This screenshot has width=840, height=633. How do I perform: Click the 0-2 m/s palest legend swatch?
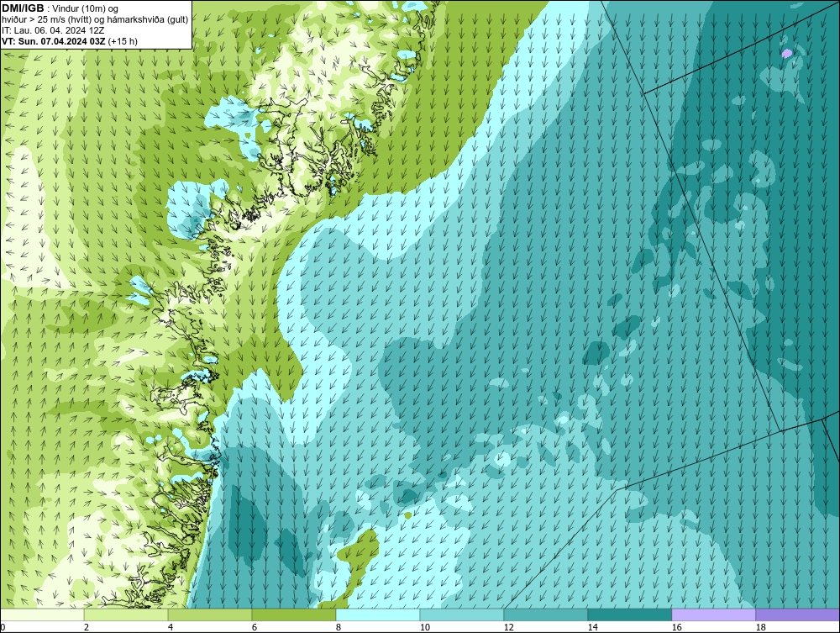coord(42,615)
